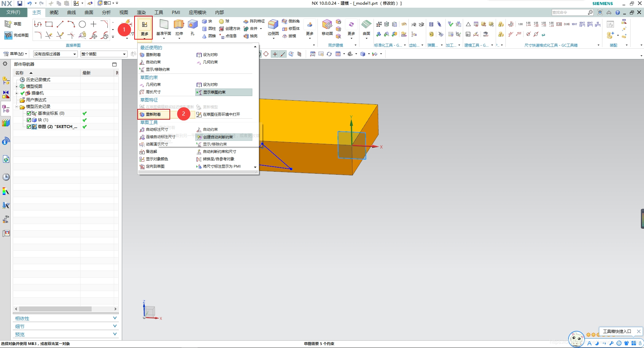Screen dimensions: 644x348
Task: Expand the 相依性 panel section
Action: pos(65,318)
